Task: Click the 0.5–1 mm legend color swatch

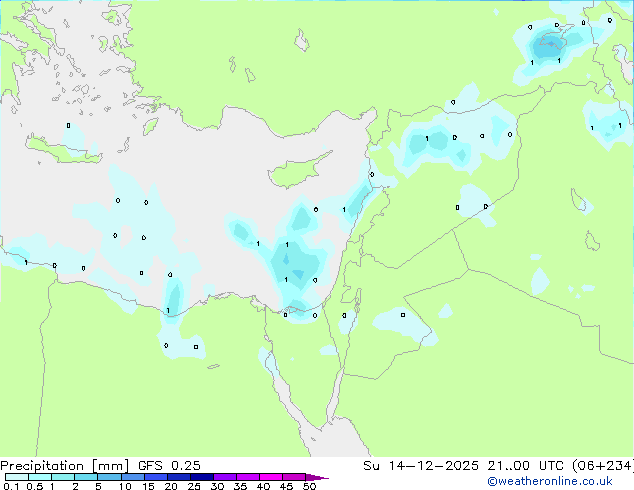Action: click(40, 477)
